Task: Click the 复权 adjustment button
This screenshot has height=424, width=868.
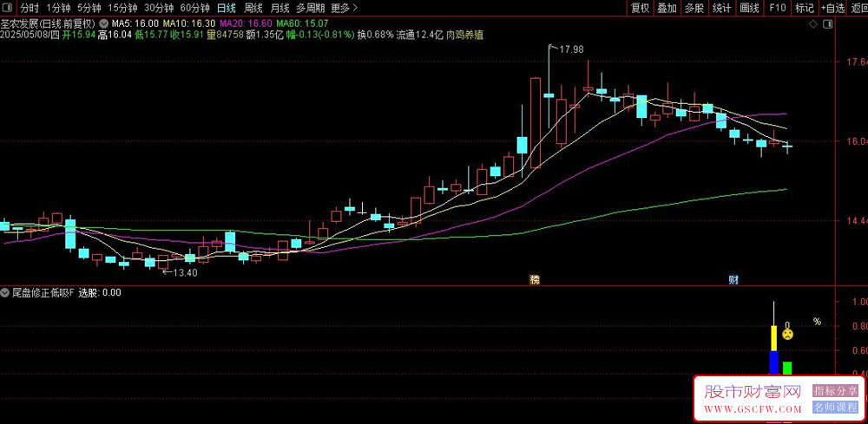Action: [640, 8]
